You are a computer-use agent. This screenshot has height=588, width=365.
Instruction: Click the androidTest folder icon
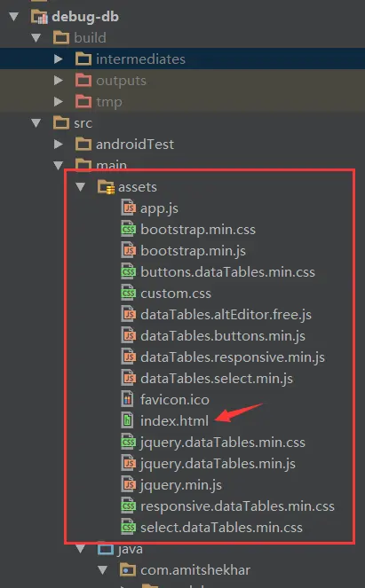click(83, 144)
